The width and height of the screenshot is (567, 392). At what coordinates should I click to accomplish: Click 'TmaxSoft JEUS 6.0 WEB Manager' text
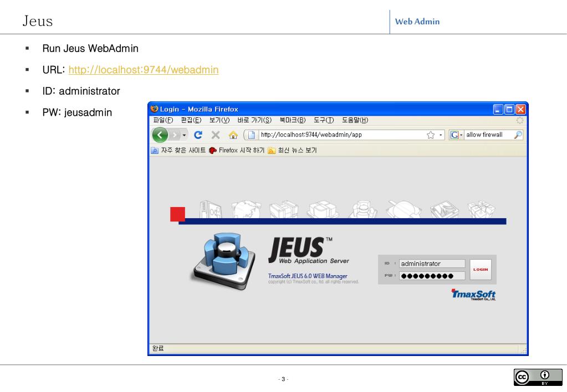point(308,276)
